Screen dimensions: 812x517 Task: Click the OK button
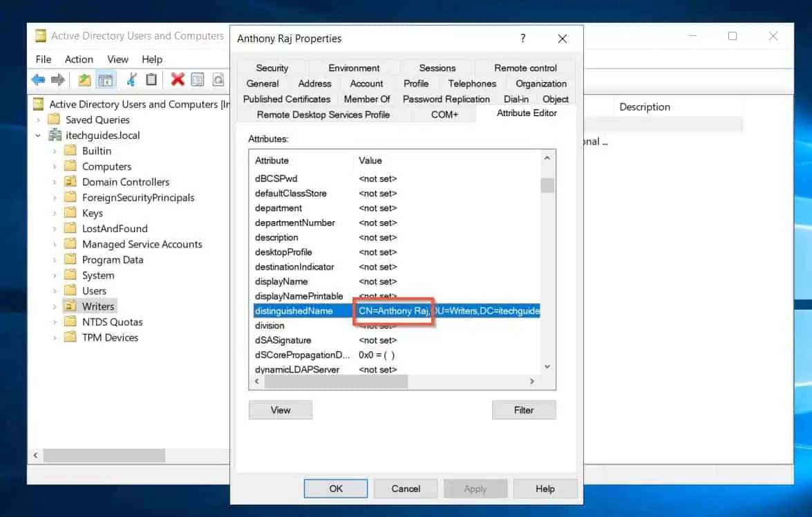coord(336,489)
